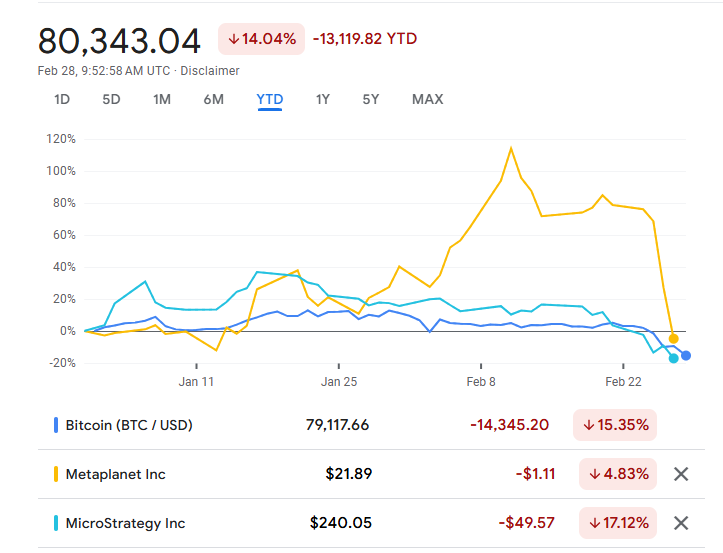Open the Disclaimer link
This screenshot has height=553, width=723.
210,71
